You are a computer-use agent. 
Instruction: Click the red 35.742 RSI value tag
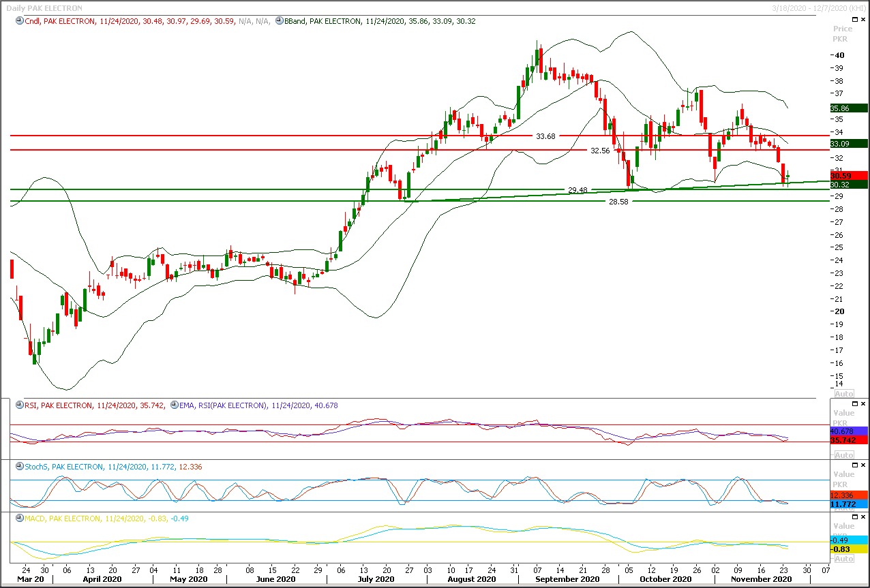848,440
